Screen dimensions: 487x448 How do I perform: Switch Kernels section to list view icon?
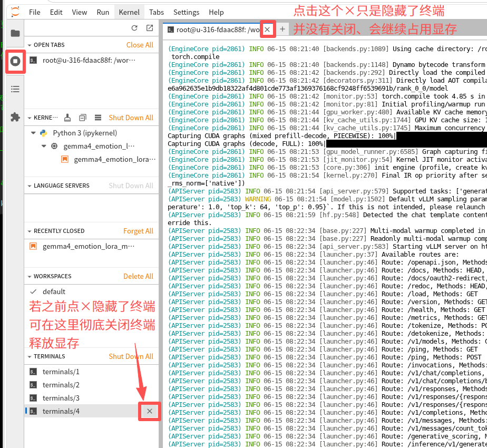tap(98, 118)
